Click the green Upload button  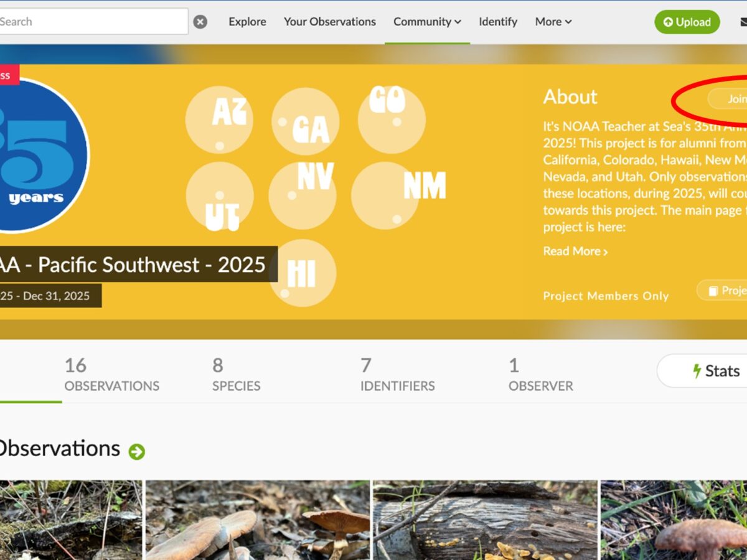coord(687,22)
